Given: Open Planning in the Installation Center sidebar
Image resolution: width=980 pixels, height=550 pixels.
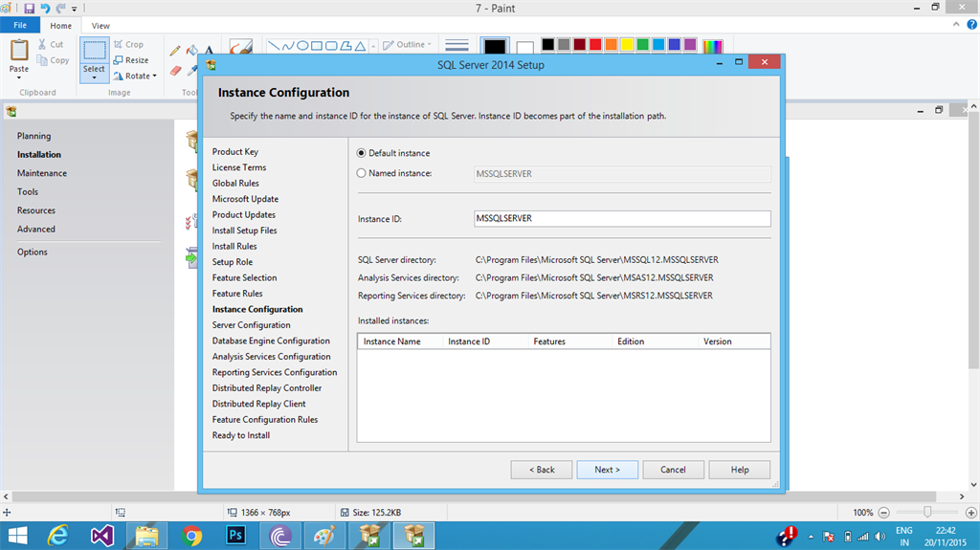Looking at the screenshot, I should click(33, 136).
